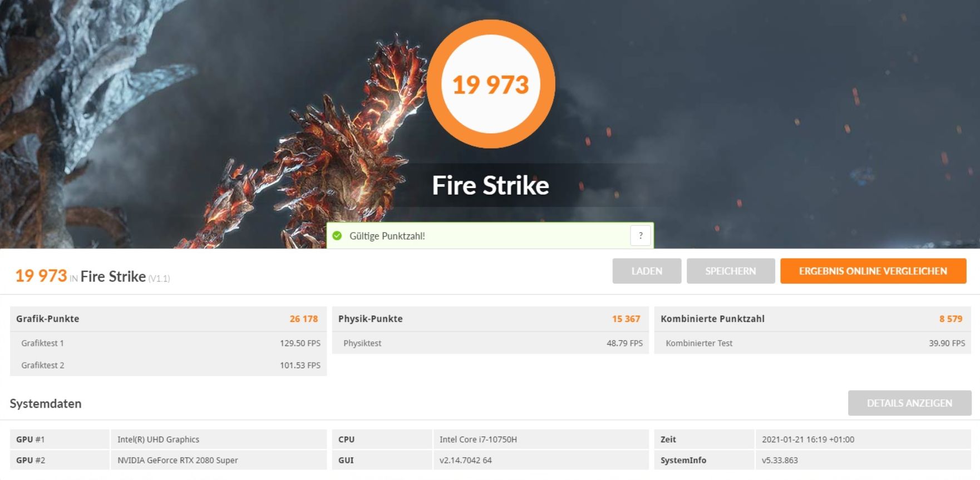980x480 pixels.
Task: Open the question mark help button
Action: click(x=641, y=235)
